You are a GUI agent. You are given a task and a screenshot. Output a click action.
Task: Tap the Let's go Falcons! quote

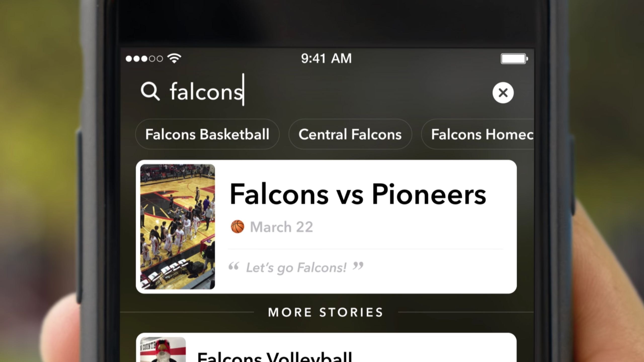click(x=296, y=267)
